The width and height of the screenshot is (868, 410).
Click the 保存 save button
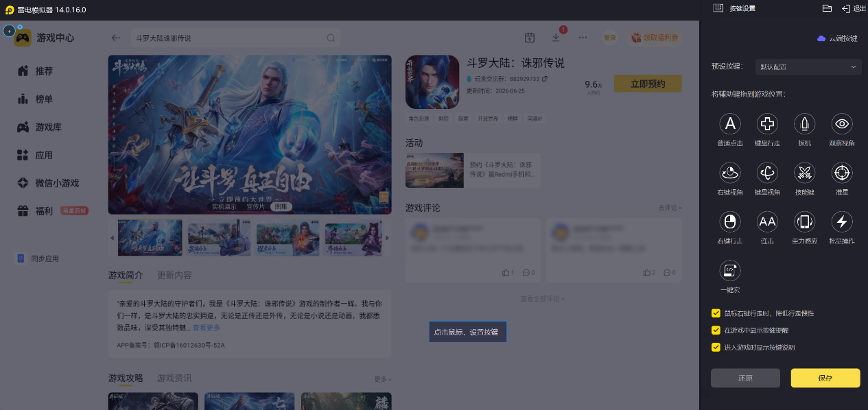825,378
